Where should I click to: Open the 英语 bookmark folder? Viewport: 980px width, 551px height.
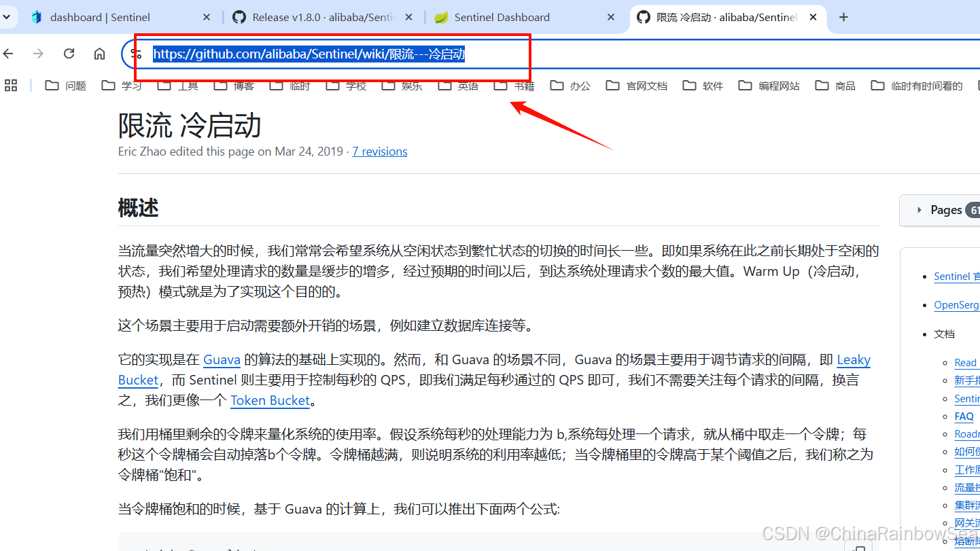tap(459, 86)
